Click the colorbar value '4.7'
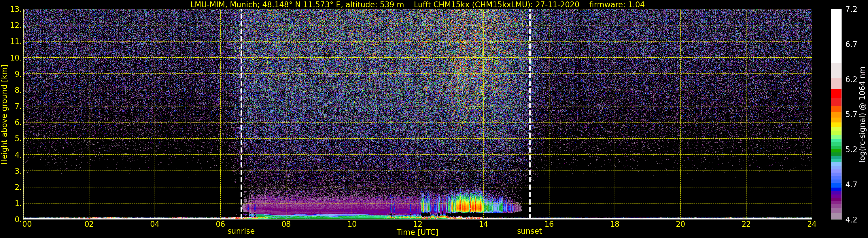The width and height of the screenshot is (868, 238). tap(851, 184)
